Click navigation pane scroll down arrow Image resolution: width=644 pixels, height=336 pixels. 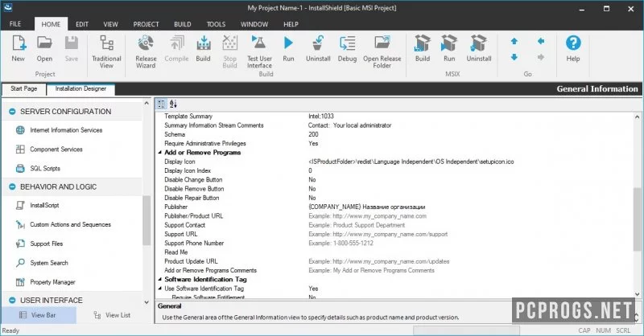tap(147, 302)
